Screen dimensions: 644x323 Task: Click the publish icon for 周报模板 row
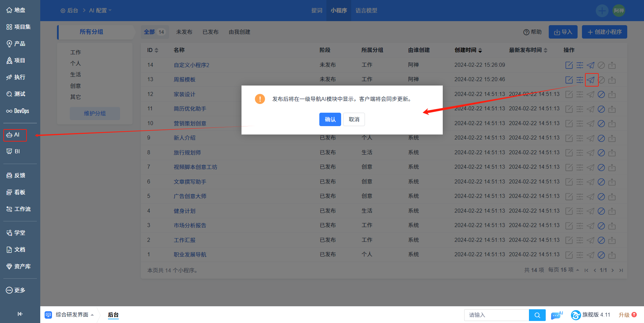click(591, 80)
